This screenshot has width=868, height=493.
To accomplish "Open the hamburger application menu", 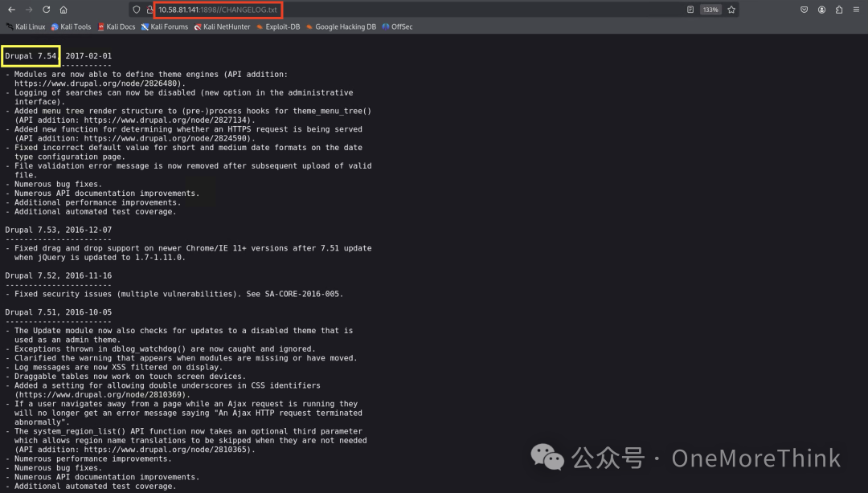I will [x=857, y=10].
